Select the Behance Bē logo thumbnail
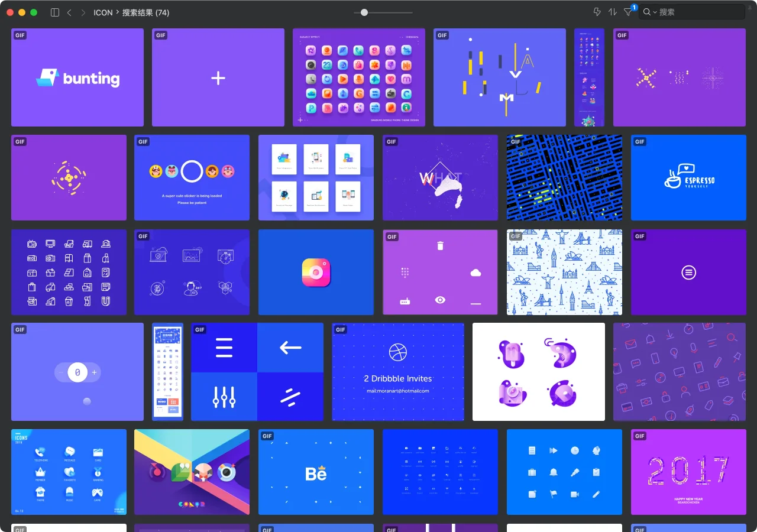Image resolution: width=757 pixels, height=532 pixels. 316,472
